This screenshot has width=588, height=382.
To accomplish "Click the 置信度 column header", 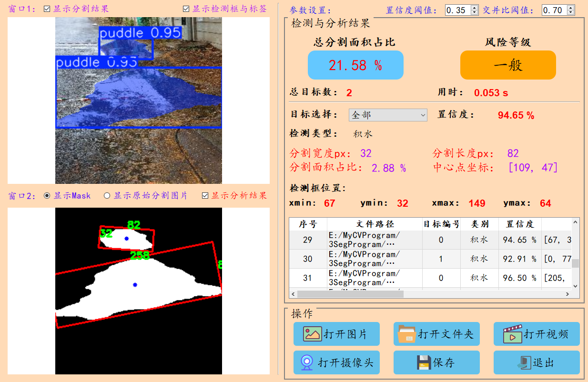I will (x=520, y=224).
